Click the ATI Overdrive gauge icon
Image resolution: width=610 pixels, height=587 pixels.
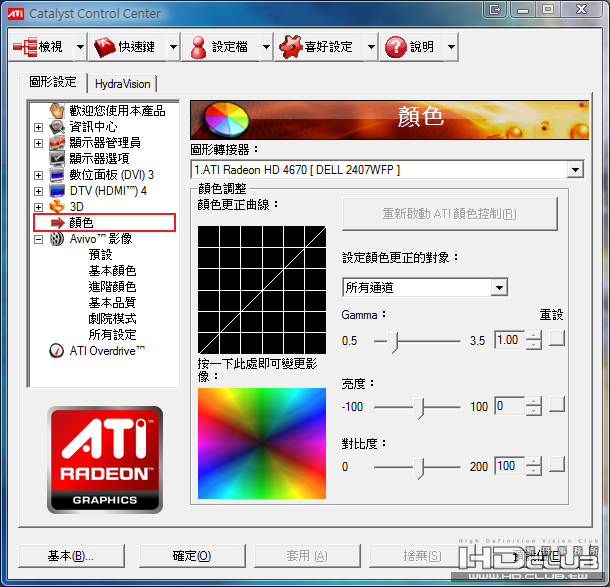click(x=57, y=351)
